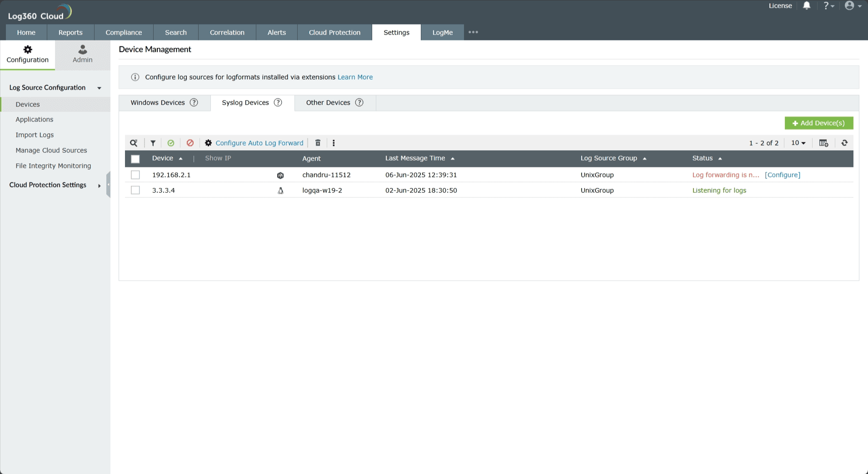Delete selected devices with trash icon
This screenshot has width=868, height=474.
[x=318, y=143]
